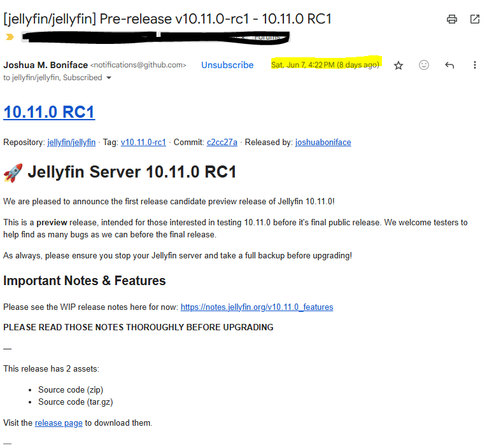Screen dimensions: 487x448
Task: Click the Unsubscribe button
Action: coord(227,65)
